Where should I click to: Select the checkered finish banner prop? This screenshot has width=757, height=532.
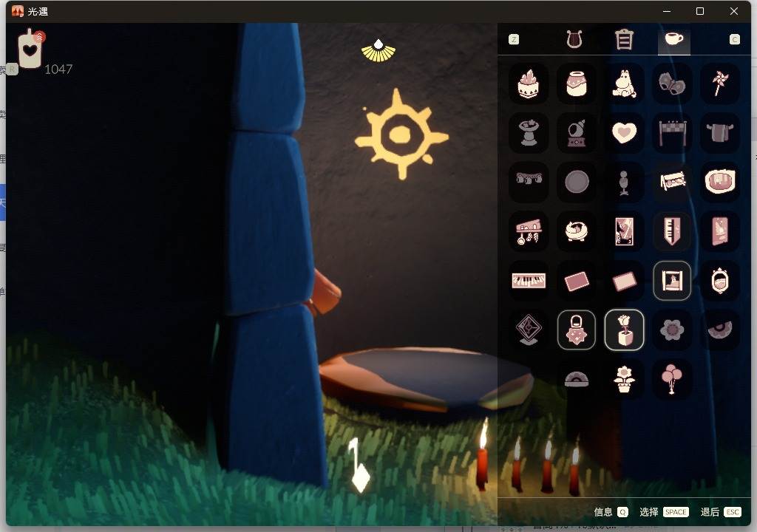[672, 132]
